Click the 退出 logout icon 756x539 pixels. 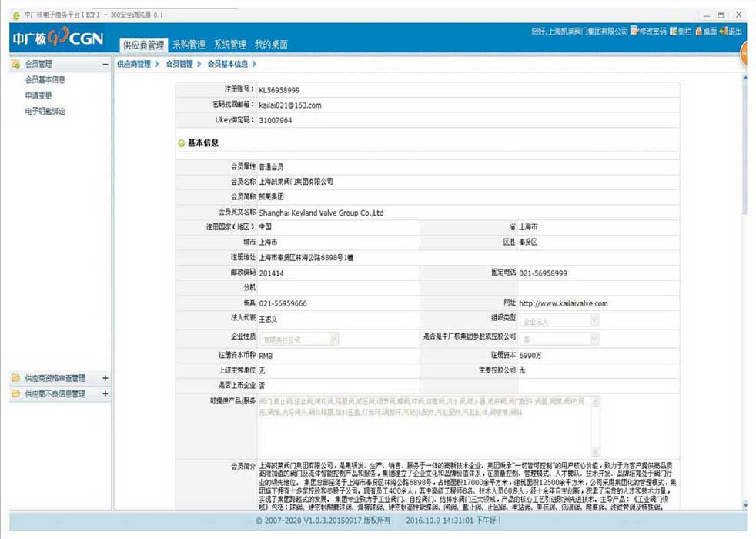tap(723, 32)
